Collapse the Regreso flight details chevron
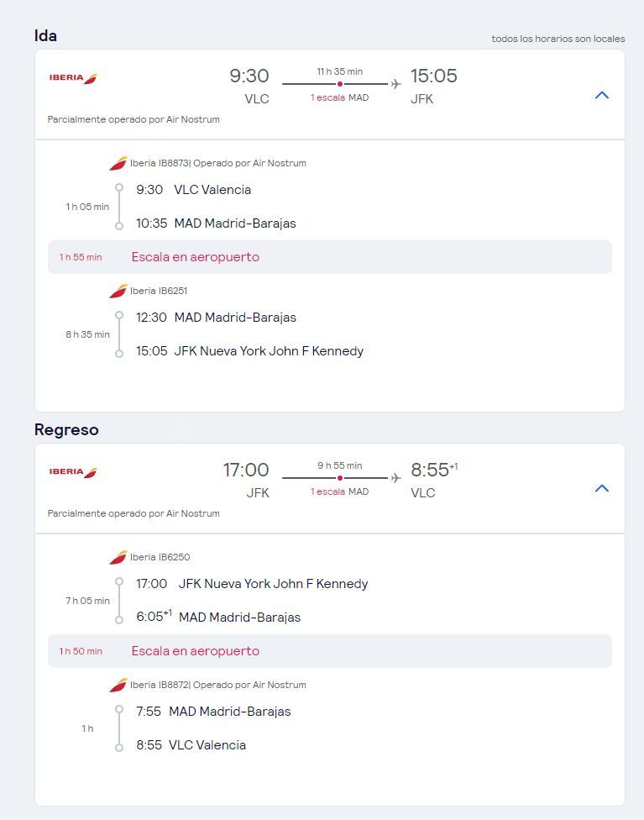 pyautogui.click(x=602, y=488)
